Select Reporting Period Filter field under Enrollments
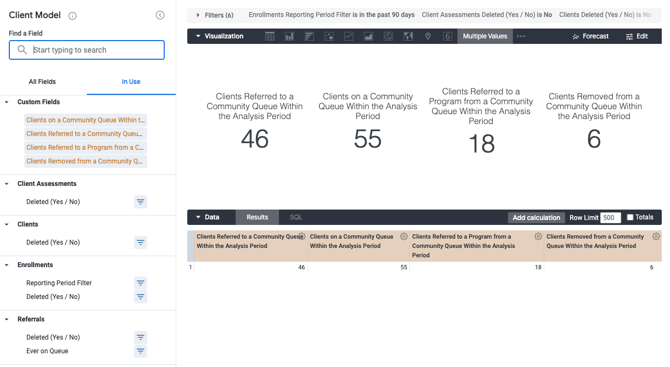 (59, 283)
